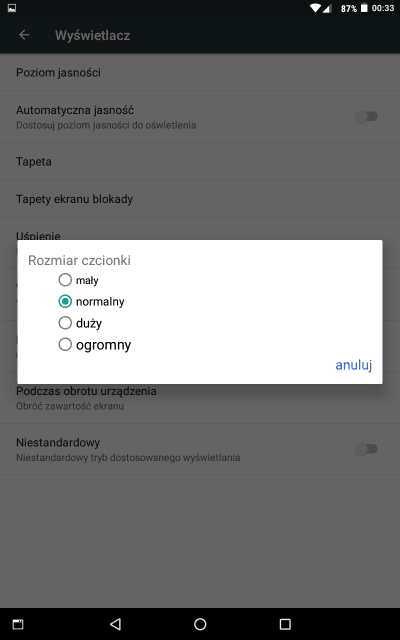This screenshot has height=640, width=400.
Task: Tap the picture notification icon in status bar
Action: click(12, 8)
